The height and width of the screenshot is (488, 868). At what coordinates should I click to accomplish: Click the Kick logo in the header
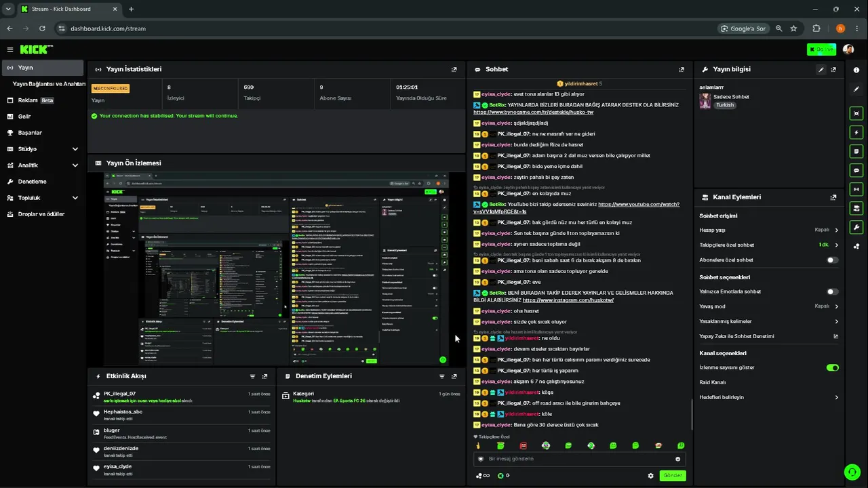[x=36, y=49]
